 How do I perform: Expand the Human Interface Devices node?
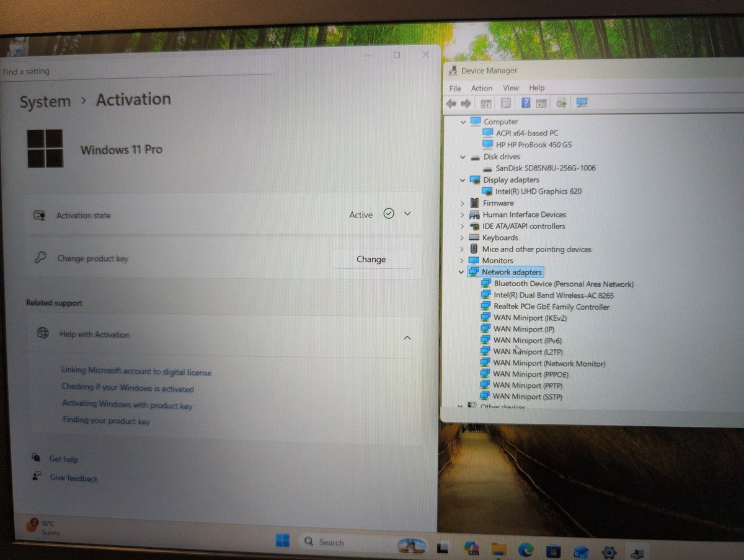(x=463, y=214)
